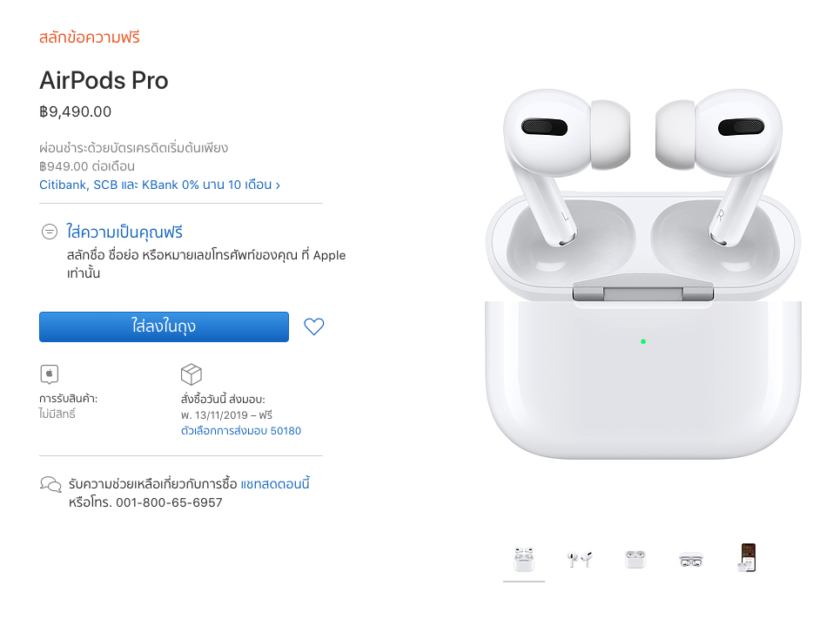The width and height of the screenshot is (840, 626).
Task: Click the engraving circle icon
Action: click(x=50, y=232)
